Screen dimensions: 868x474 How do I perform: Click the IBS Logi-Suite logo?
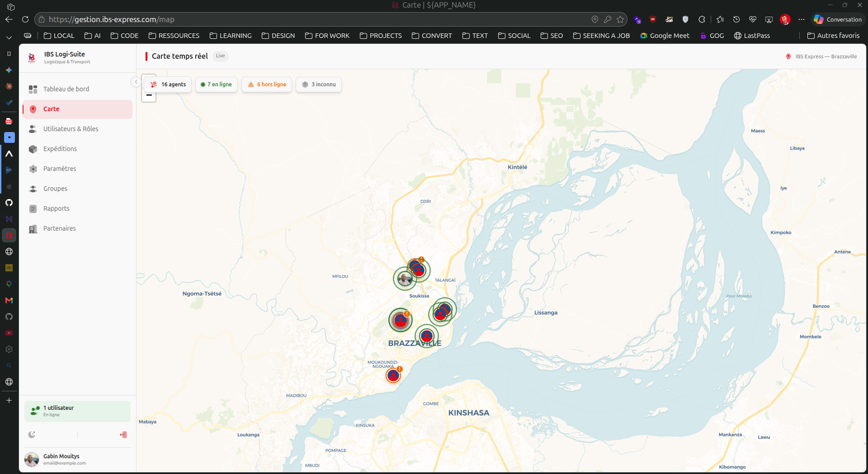32,58
